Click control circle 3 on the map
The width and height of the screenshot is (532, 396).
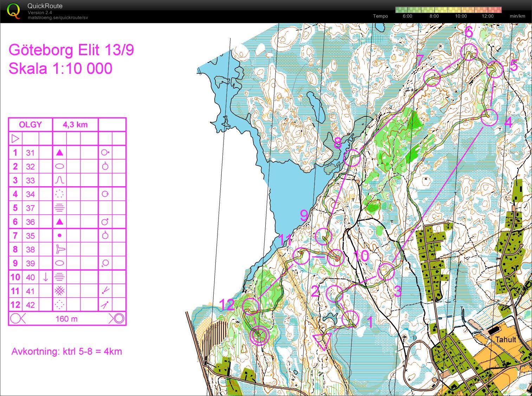tap(386, 272)
